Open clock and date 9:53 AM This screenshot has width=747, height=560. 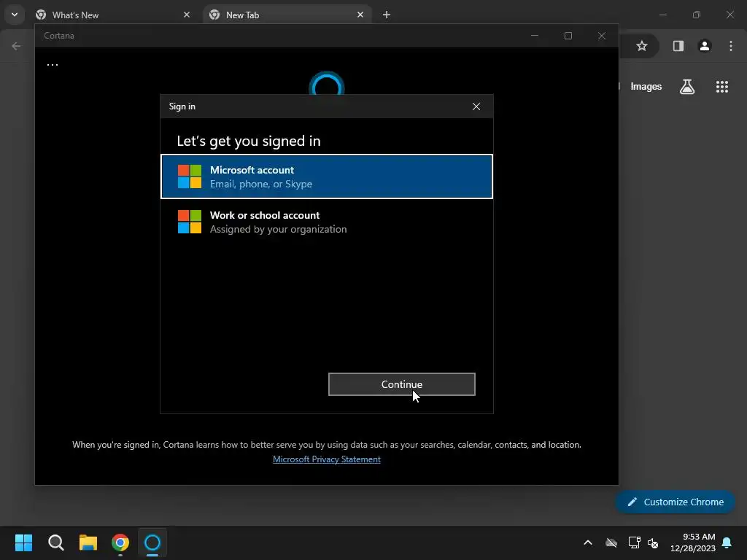coord(693,542)
